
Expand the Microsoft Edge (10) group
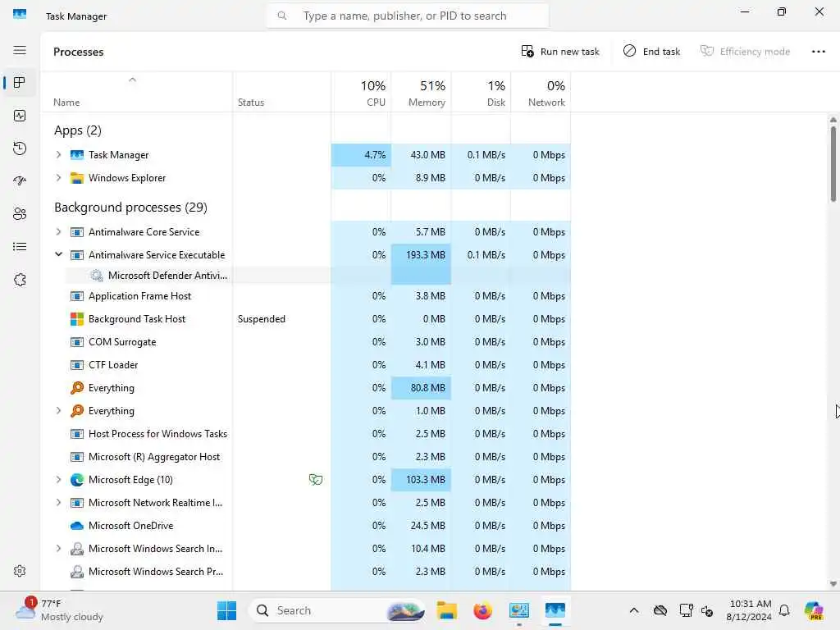tap(58, 480)
